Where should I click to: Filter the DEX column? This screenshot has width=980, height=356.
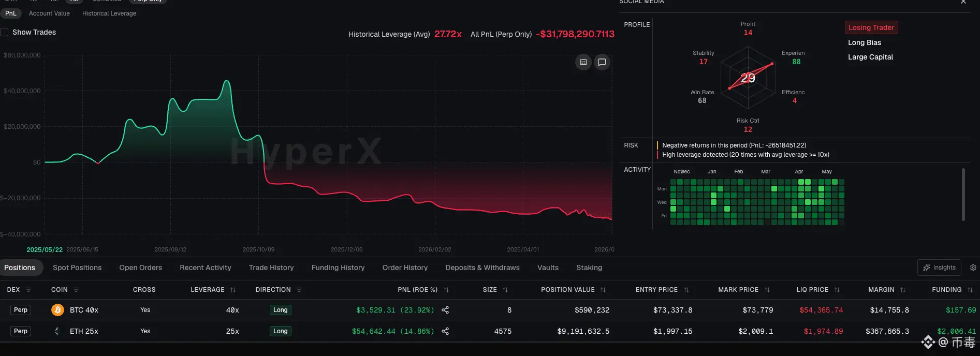tap(28, 290)
